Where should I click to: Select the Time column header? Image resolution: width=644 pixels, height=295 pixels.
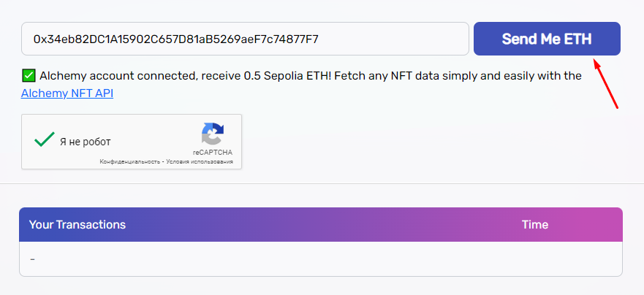click(x=534, y=225)
